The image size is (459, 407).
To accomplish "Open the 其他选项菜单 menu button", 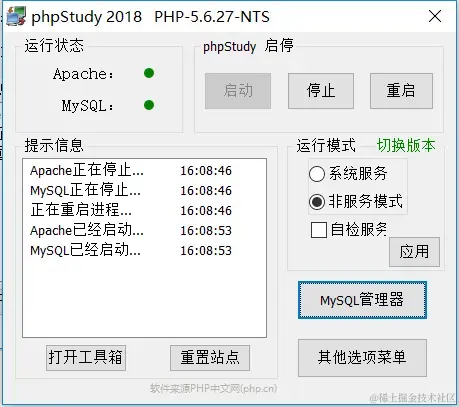I will click(x=362, y=358).
